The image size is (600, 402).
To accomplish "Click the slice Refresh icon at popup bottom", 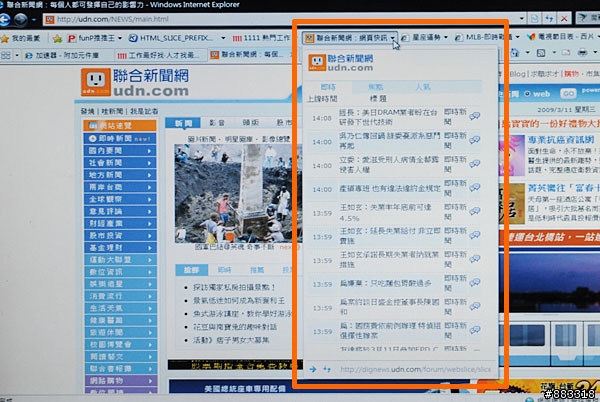I will [x=327, y=369].
